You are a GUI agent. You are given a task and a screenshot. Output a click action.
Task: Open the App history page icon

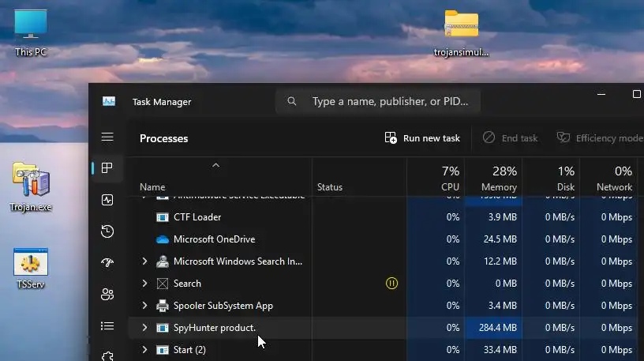pos(107,231)
